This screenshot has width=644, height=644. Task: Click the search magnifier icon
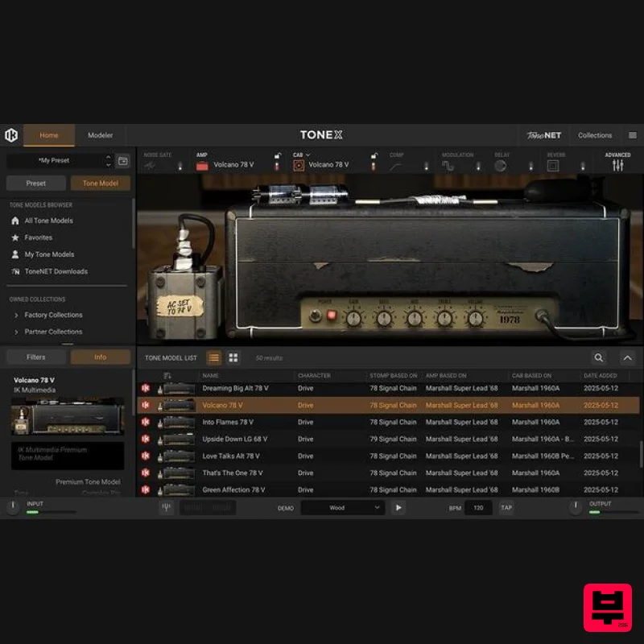598,357
